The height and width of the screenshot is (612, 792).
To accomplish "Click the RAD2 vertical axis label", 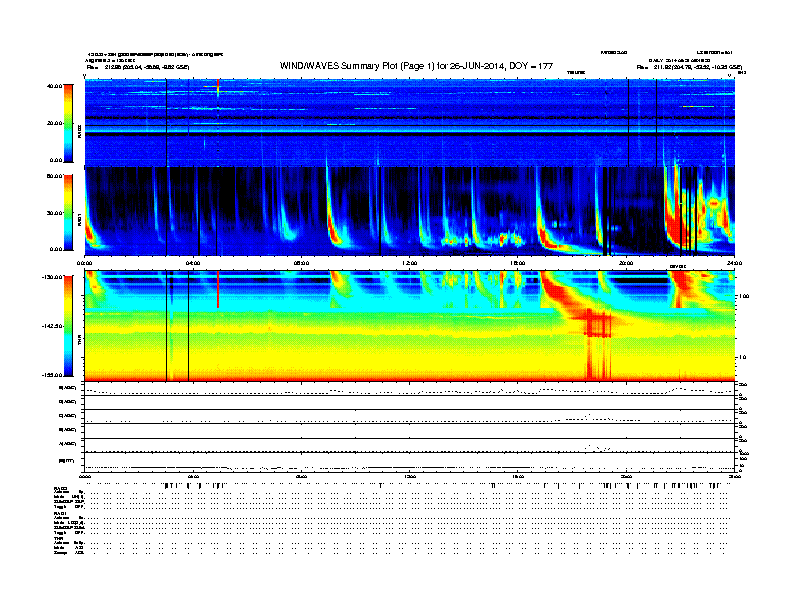I will pyautogui.click(x=79, y=131).
